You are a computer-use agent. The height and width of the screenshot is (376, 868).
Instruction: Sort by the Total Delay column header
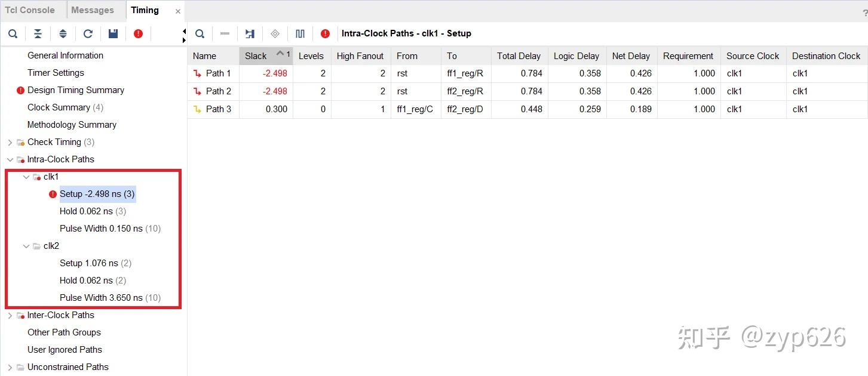coord(519,56)
